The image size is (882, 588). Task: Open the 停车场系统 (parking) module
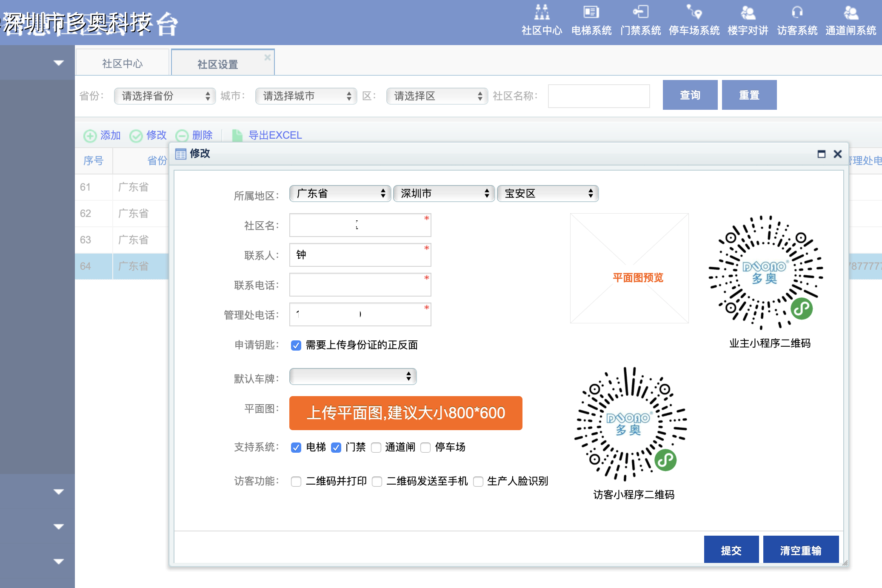point(694,19)
